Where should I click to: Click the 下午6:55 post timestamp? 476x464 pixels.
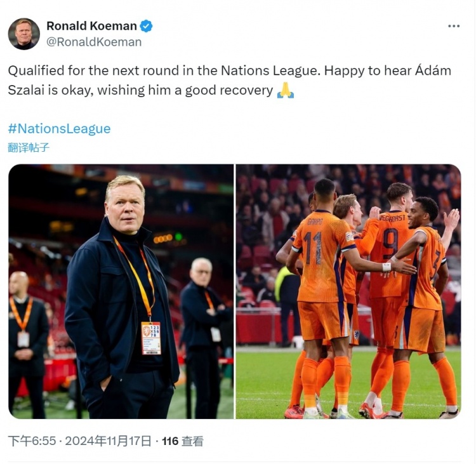tap(32, 441)
